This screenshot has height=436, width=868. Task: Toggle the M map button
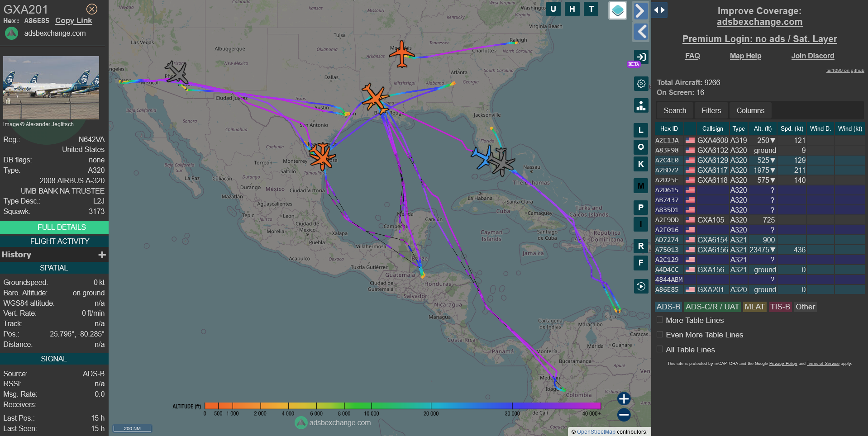pos(641,186)
